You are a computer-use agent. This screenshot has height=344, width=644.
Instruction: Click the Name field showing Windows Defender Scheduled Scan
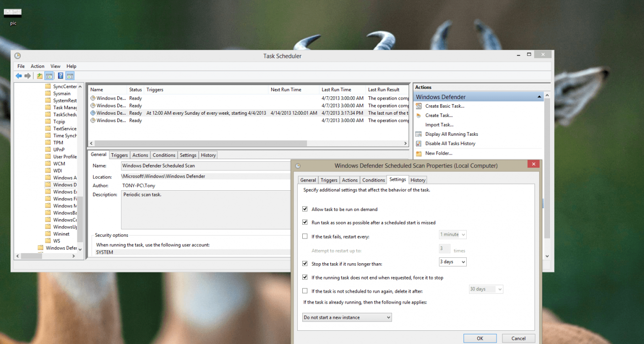(206, 166)
